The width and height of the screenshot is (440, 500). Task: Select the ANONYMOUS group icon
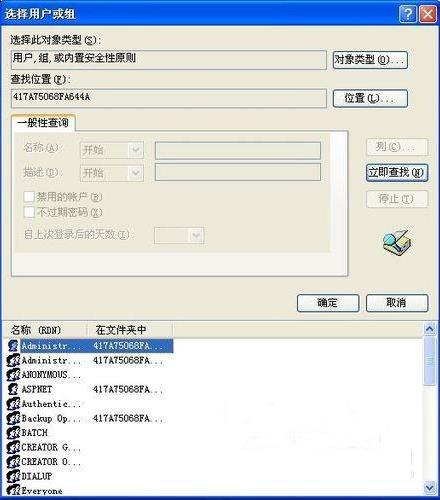13,375
